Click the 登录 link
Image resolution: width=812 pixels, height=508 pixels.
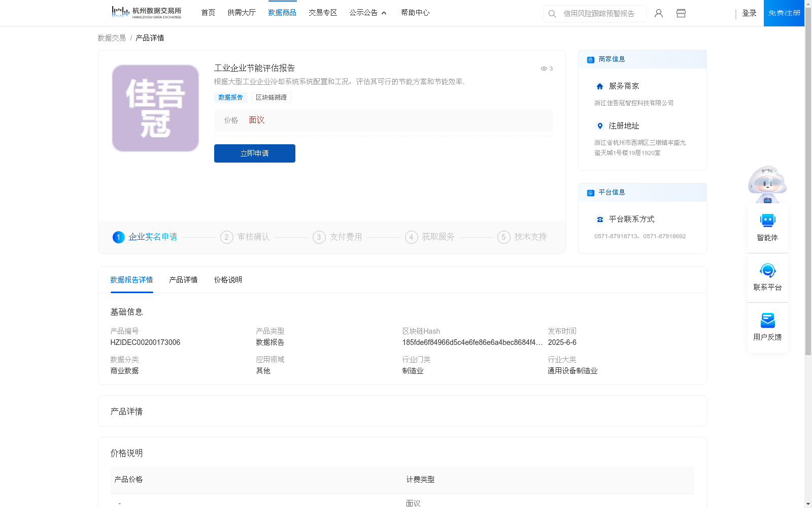click(749, 13)
